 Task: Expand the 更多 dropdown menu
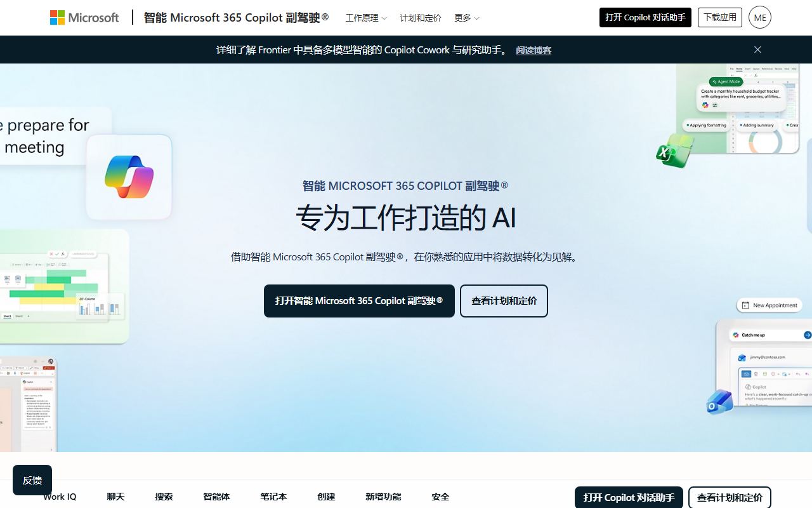point(466,18)
